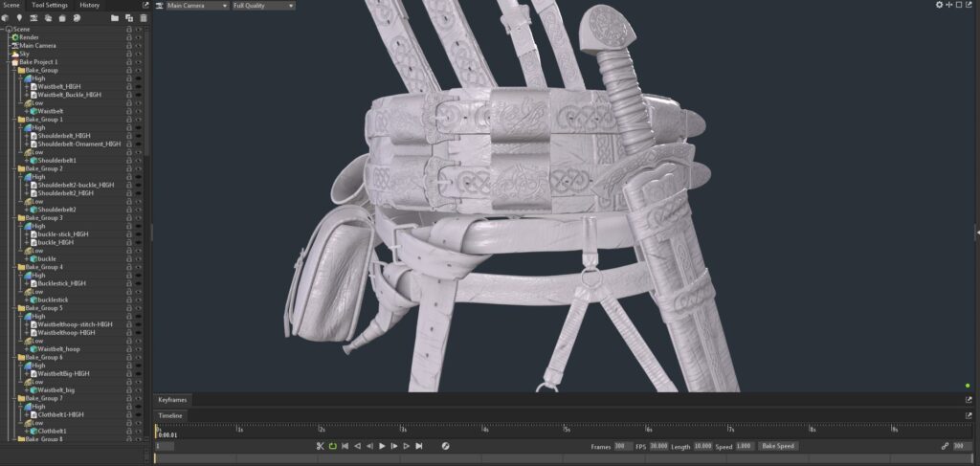Jump to last frame
980x466 pixels.
click(419, 446)
